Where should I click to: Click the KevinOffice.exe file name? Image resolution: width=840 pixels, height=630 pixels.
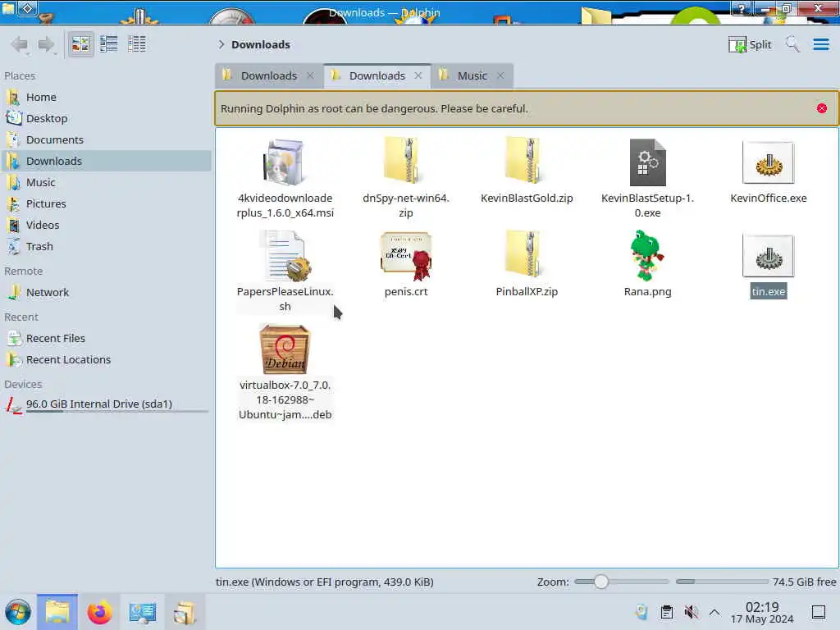[x=768, y=198]
